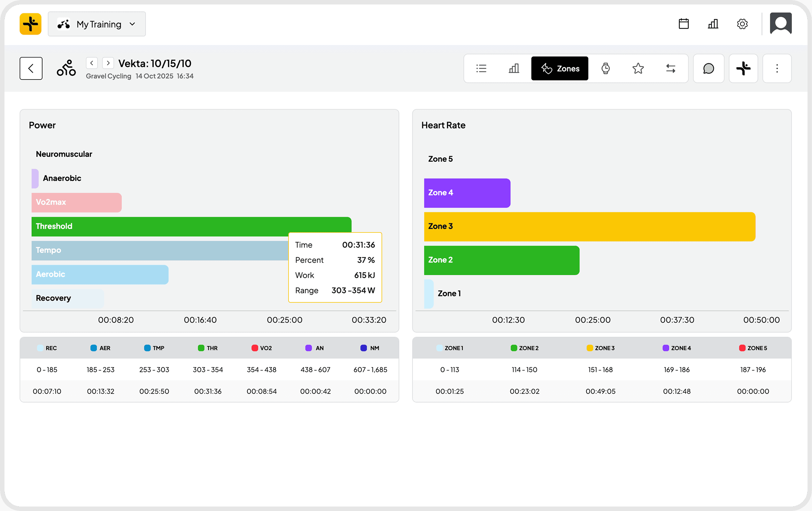This screenshot has width=812, height=511.
Task: Click the star favorites tab icon
Action: [x=638, y=68]
